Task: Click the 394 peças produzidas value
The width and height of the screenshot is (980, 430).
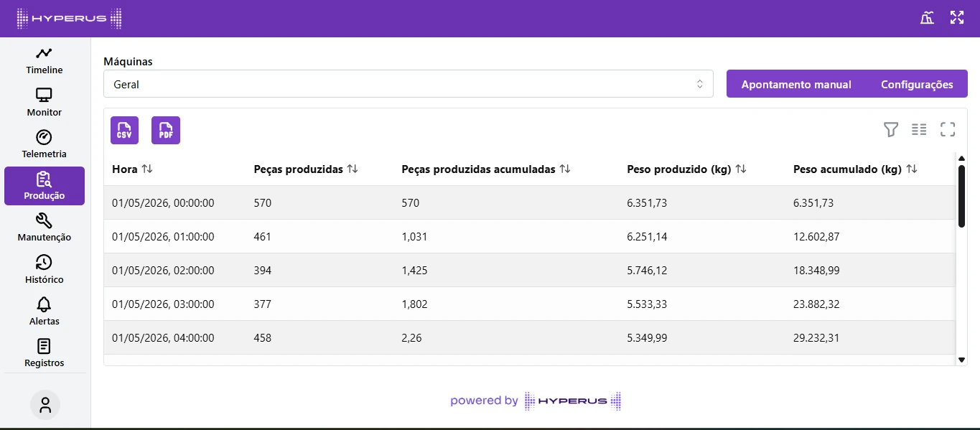Action: pos(263,271)
